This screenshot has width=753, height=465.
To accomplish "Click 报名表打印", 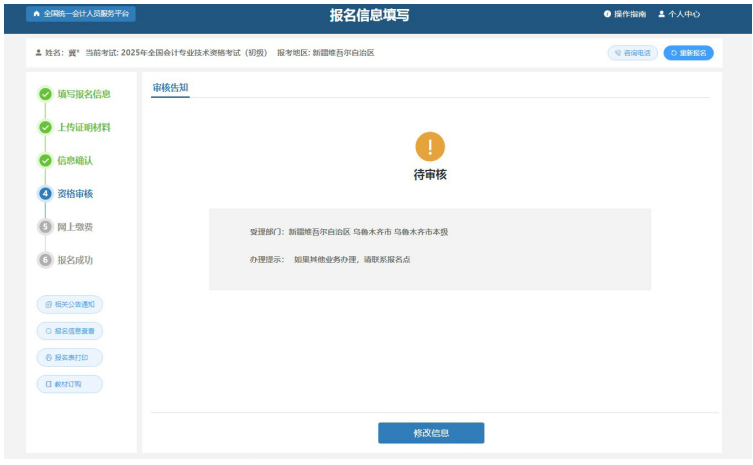I will pos(70,357).
